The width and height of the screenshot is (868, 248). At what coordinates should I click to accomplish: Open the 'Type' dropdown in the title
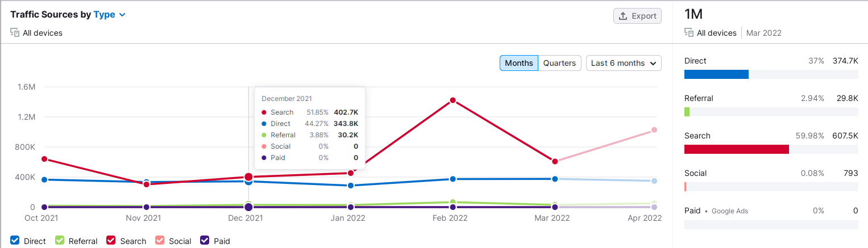[110, 15]
